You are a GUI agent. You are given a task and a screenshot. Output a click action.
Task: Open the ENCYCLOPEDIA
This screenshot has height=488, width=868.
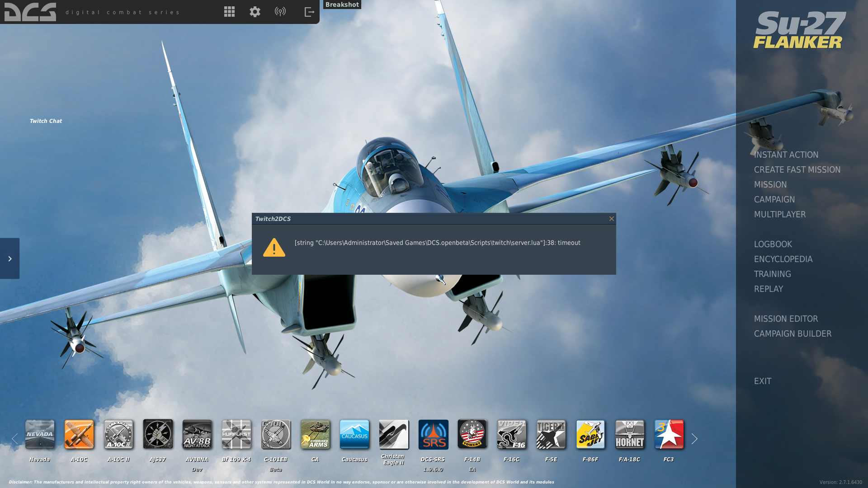pyautogui.click(x=783, y=259)
